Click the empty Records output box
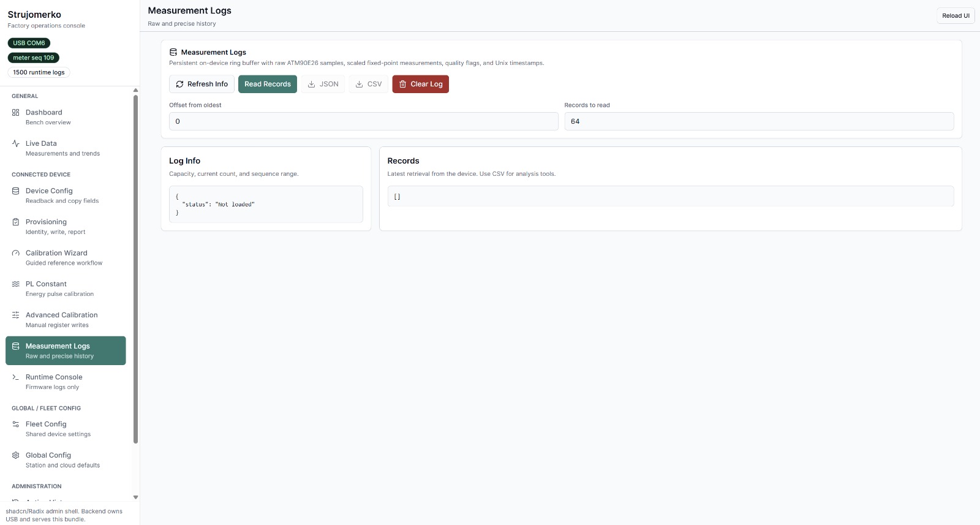This screenshot has width=980, height=525. (671, 197)
